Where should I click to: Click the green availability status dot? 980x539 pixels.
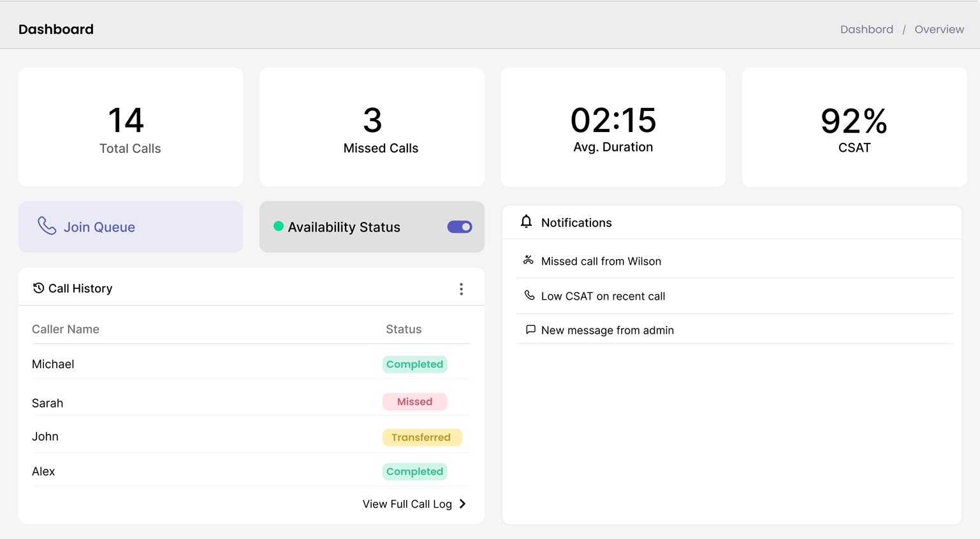[279, 226]
